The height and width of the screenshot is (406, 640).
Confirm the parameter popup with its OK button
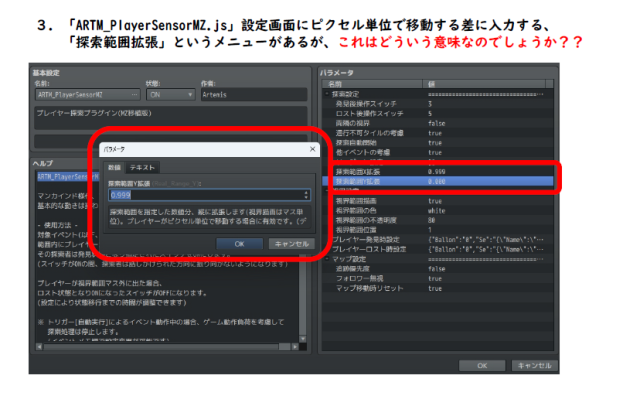[x=239, y=244]
